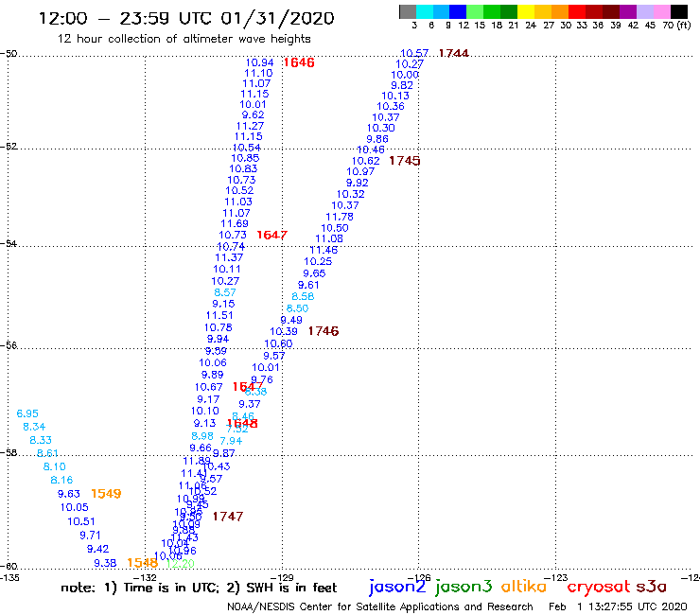Click the pink swatch in the color scale
Image resolution: width=700 pixels, height=615 pixels.
click(x=661, y=11)
